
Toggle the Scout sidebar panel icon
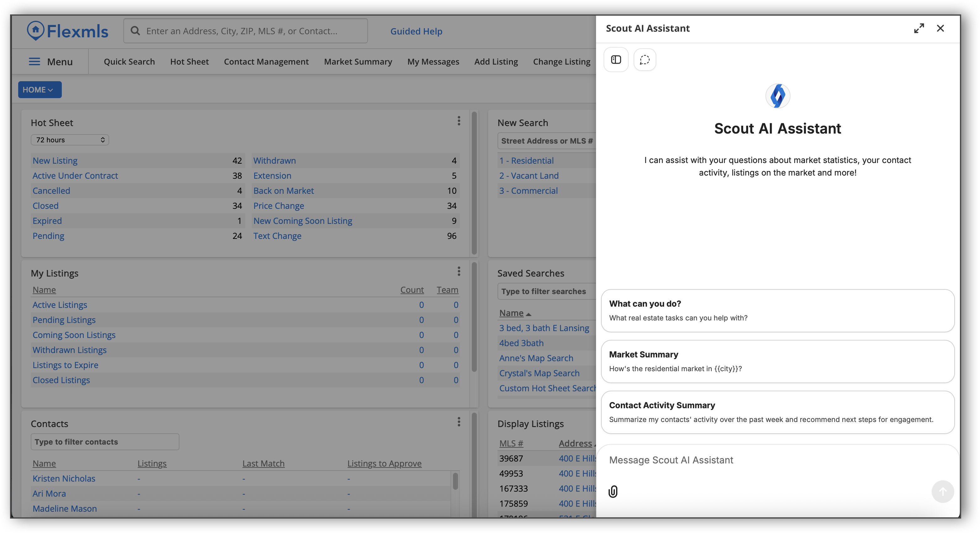click(x=615, y=60)
